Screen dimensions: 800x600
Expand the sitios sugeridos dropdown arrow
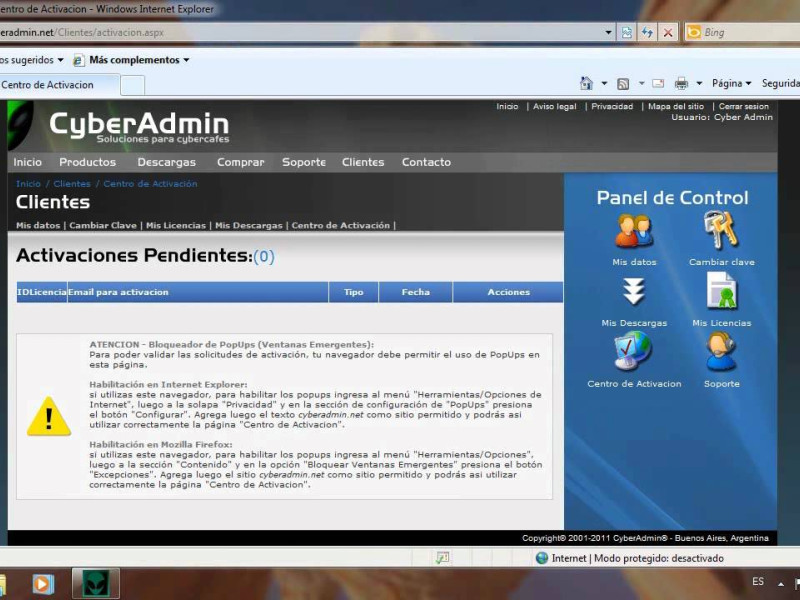click(x=61, y=60)
